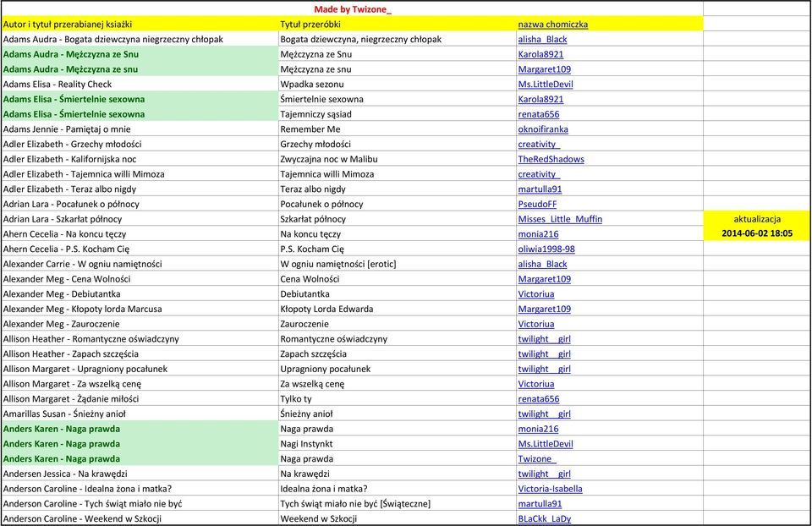
Task: Open twilight__girl link for Upragniony pocałunek
Action: tap(544, 370)
